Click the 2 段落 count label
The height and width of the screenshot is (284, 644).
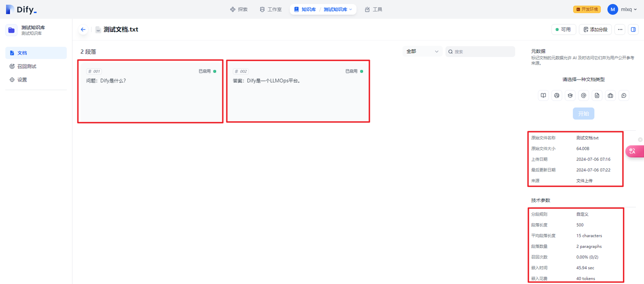[x=88, y=52]
